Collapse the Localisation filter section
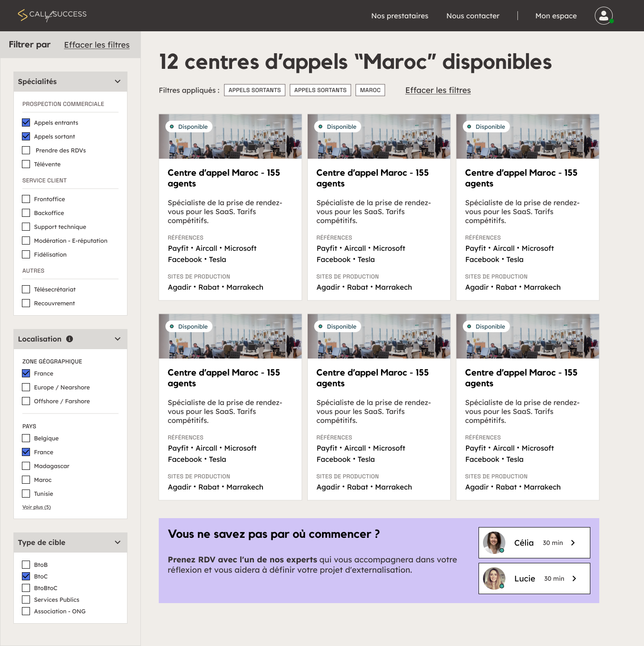Viewport: 644px width, 646px height. [118, 339]
